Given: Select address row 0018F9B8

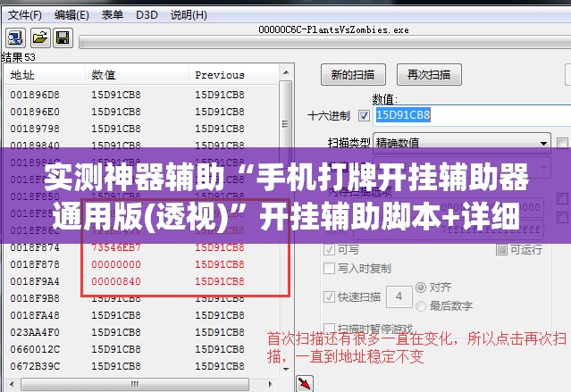Looking at the screenshot, I should (x=141, y=298).
